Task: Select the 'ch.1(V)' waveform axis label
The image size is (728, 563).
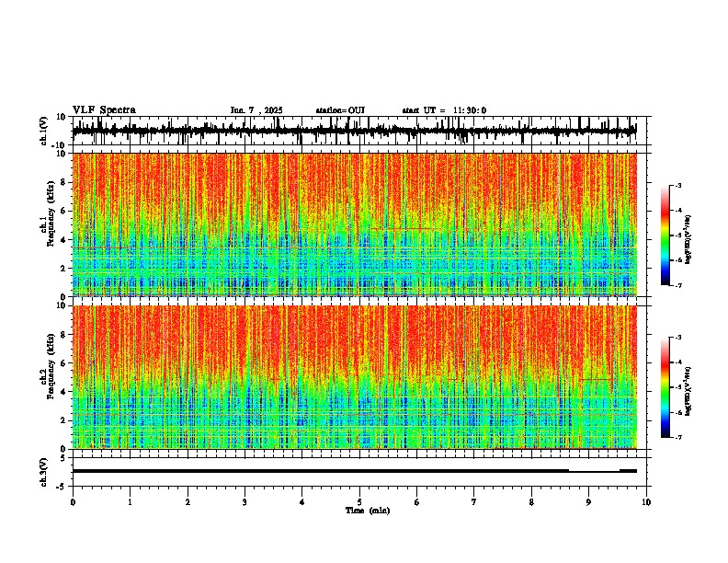Action: [x=44, y=131]
